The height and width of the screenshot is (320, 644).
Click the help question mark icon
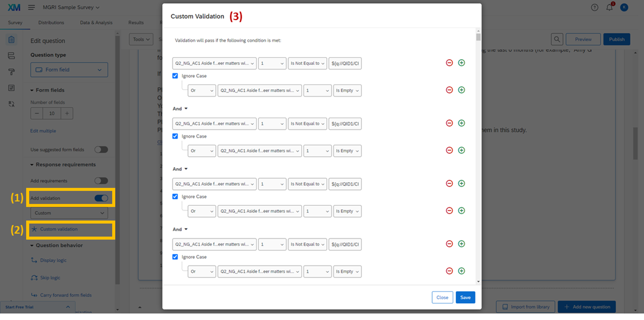[594, 7]
